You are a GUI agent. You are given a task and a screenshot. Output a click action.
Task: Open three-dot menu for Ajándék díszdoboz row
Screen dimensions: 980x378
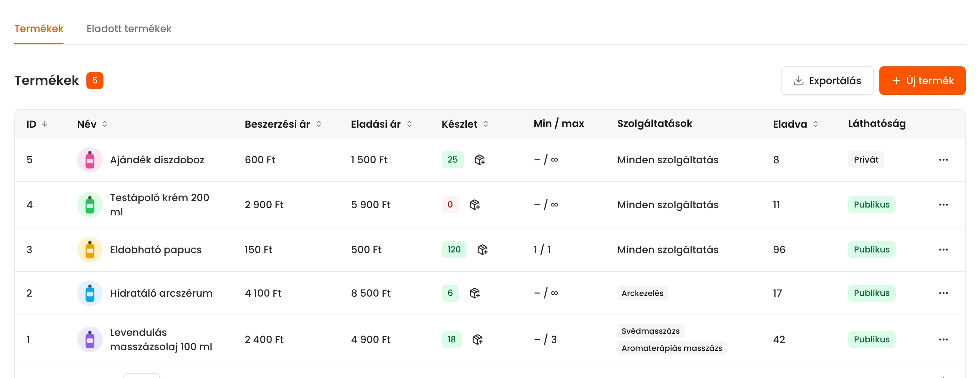point(944,160)
